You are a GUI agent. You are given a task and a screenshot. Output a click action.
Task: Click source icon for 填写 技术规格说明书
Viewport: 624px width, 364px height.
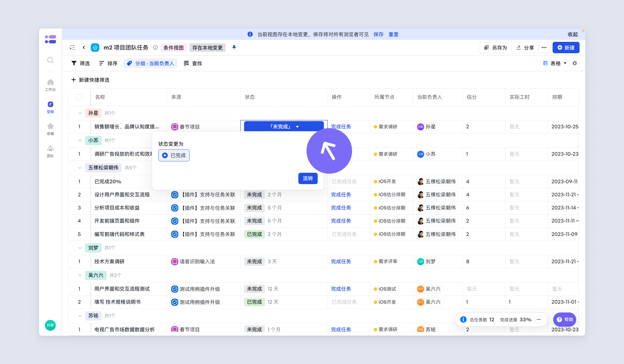pos(175,302)
